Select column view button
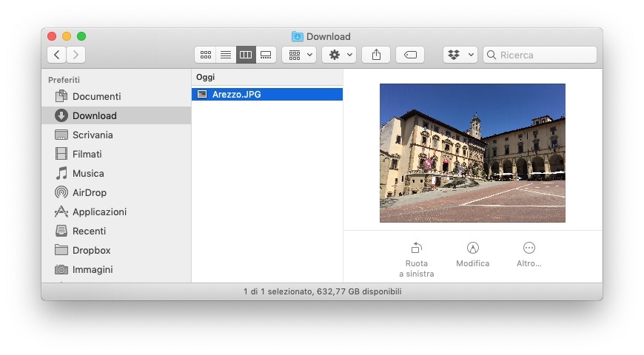Screen dimensions: 644x355 (246, 55)
